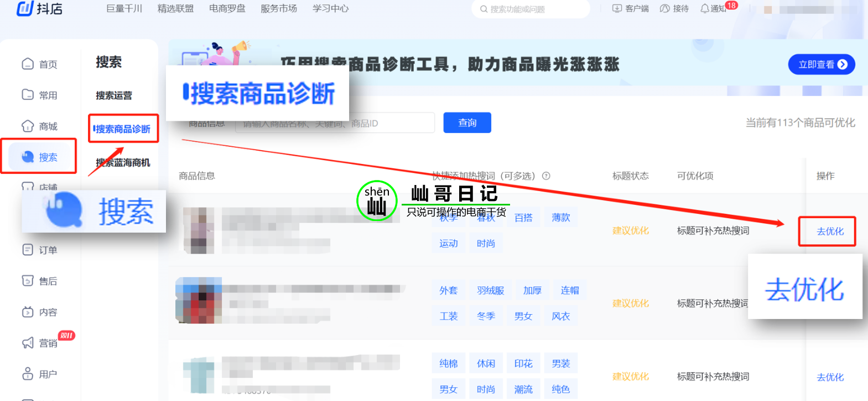Toggle the 纯色 hot word tag
Viewport: 868px width, 401px height.
[561, 389]
